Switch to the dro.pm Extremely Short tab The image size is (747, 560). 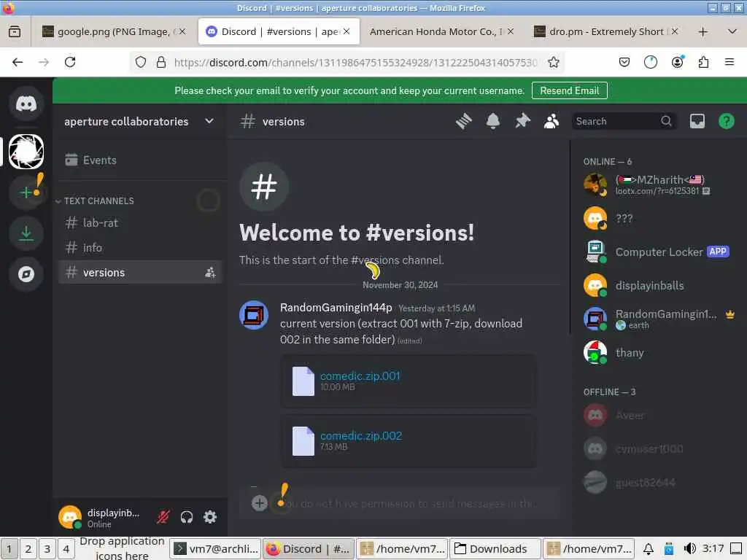click(605, 32)
